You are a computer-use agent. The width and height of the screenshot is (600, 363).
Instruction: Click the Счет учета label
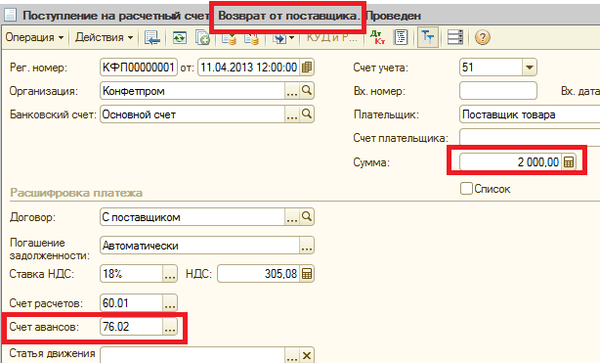(381, 68)
